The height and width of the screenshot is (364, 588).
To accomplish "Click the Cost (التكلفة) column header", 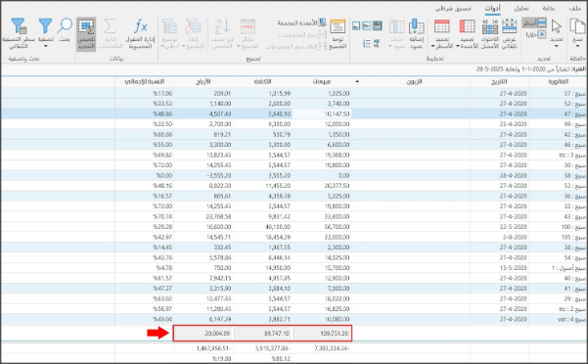I will [x=262, y=82].
